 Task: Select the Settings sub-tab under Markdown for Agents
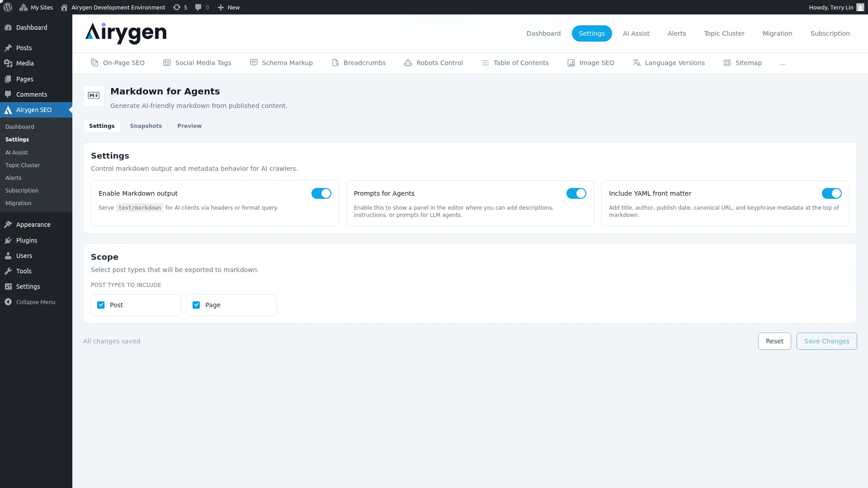tap(102, 126)
